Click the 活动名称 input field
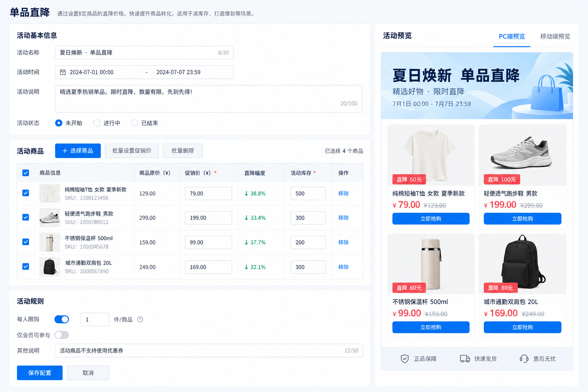Viewport: 588px width, 392px height. pos(144,52)
